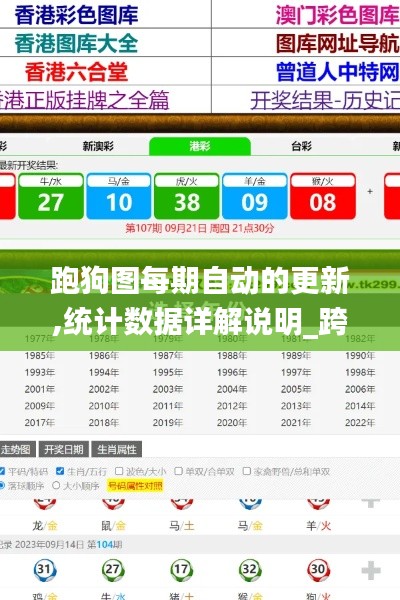This screenshot has width=400, height=600.
Task: Select the year 2006年
Action: (x=360, y=390)
